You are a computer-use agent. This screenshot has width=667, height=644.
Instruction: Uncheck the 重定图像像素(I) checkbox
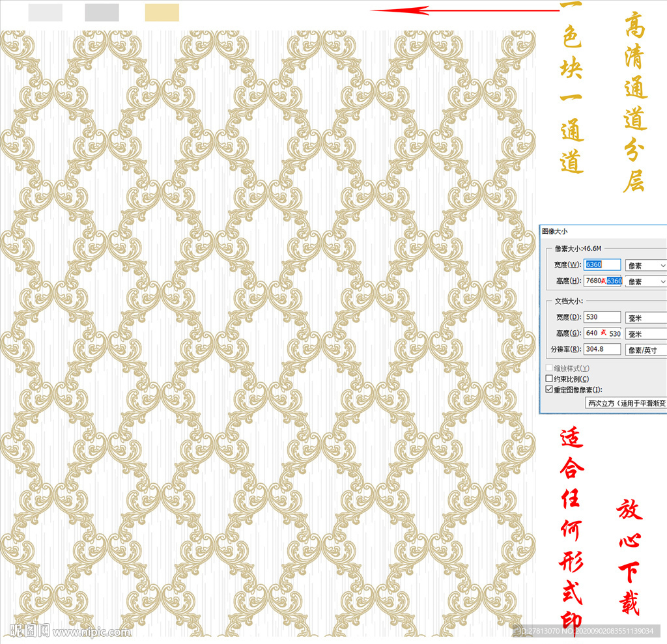tap(549, 389)
